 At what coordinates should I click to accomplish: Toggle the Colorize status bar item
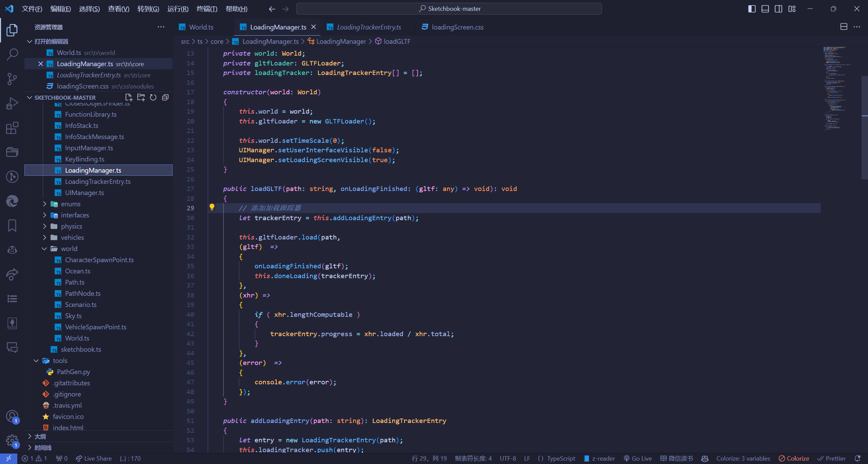pyautogui.click(x=794, y=458)
